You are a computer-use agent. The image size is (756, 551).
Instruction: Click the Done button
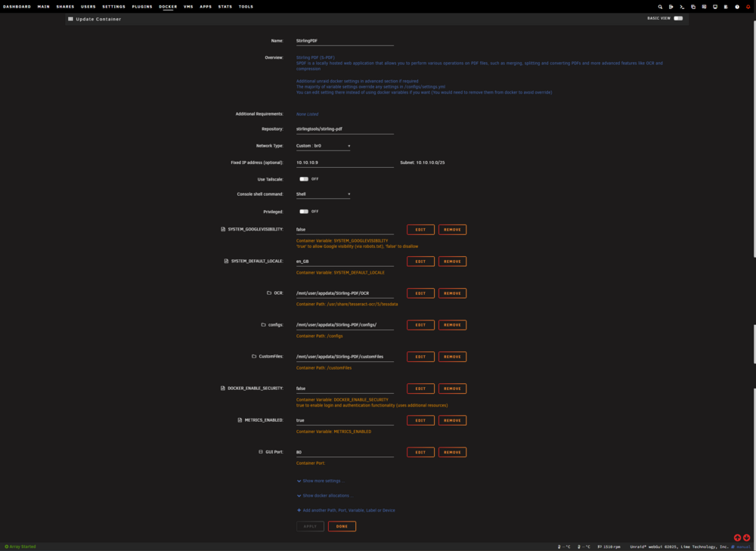click(x=342, y=526)
